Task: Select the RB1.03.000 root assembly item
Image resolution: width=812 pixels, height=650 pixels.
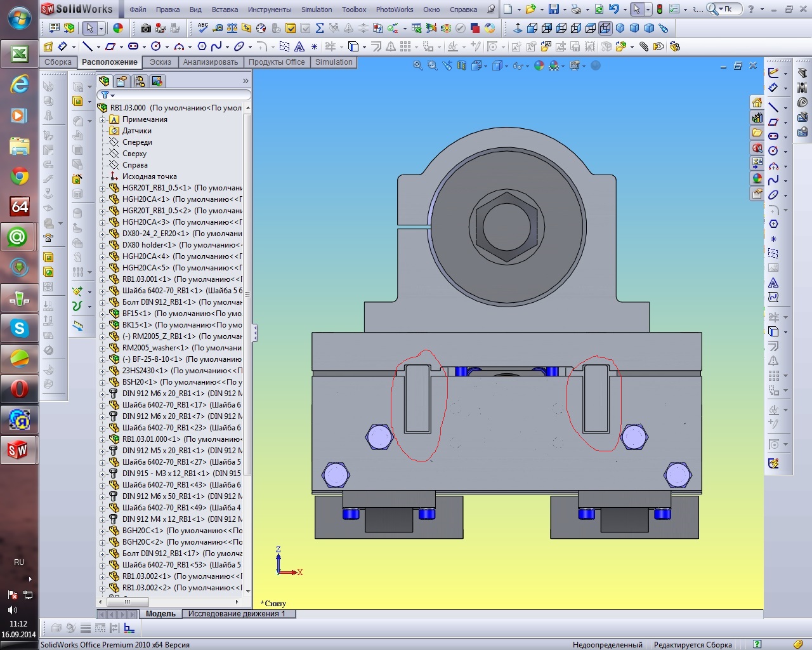Action: point(170,108)
